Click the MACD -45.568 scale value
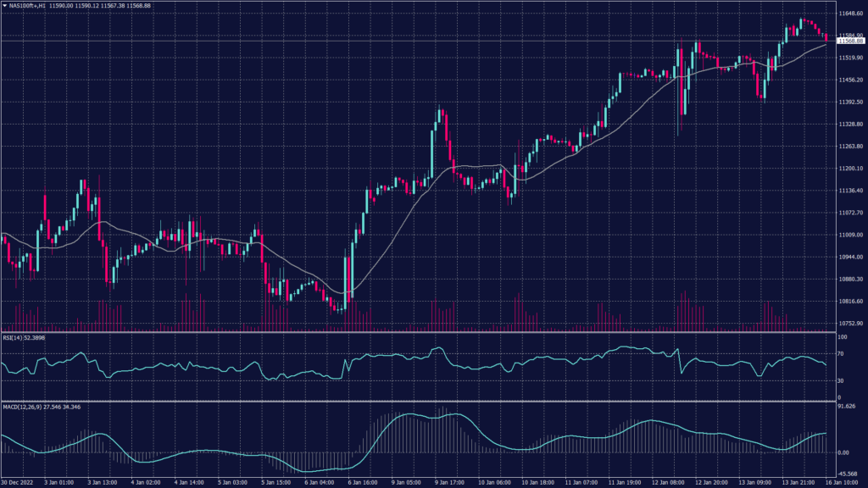This screenshot has width=868, height=488. tap(847, 474)
